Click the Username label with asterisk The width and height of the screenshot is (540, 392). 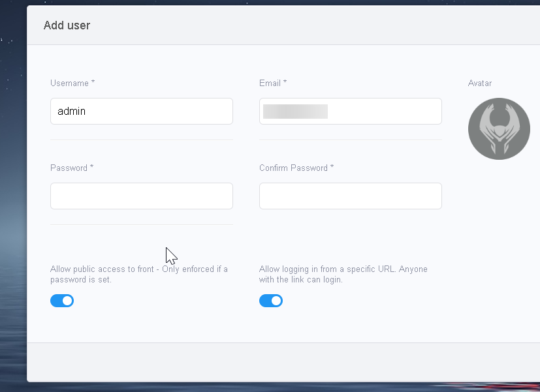tap(72, 83)
